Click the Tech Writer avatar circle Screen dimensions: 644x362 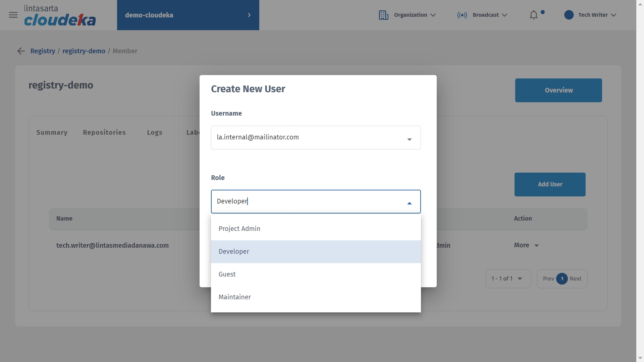click(x=569, y=15)
